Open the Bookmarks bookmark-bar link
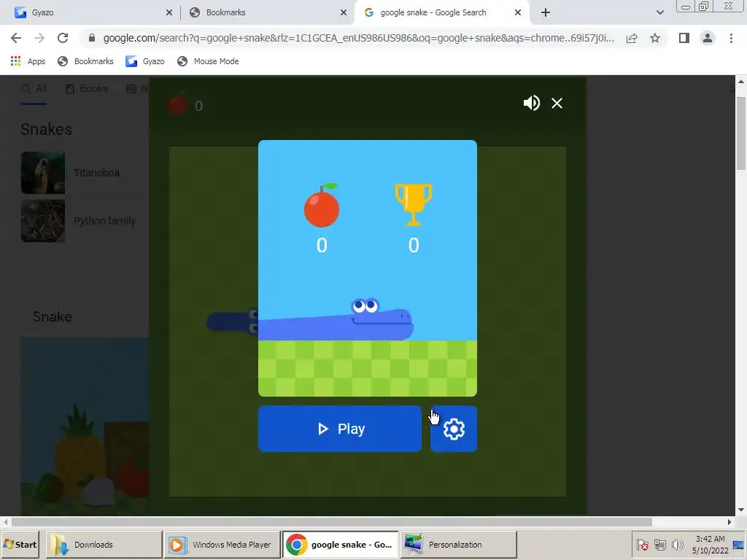The image size is (747, 560). click(85, 61)
